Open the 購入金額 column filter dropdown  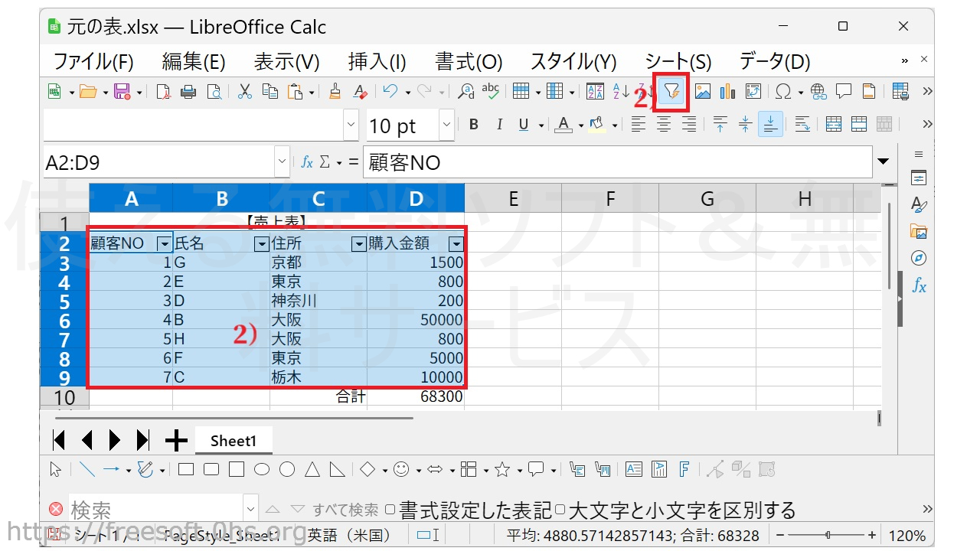pyautogui.click(x=456, y=244)
